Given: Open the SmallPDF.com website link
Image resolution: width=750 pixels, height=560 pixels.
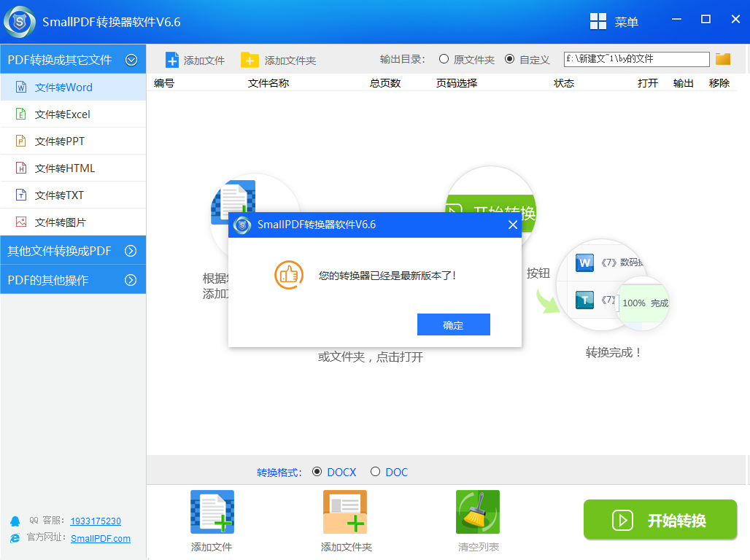Looking at the screenshot, I should coord(101,538).
